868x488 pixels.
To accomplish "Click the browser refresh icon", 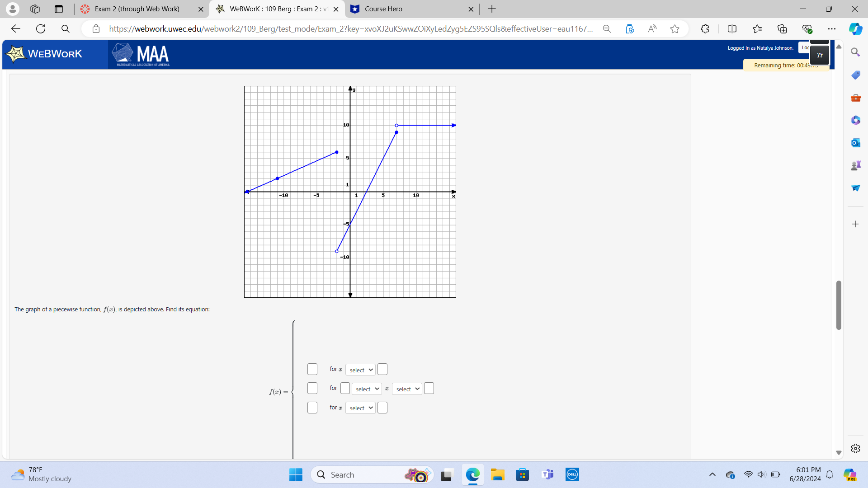I will 41,29.
